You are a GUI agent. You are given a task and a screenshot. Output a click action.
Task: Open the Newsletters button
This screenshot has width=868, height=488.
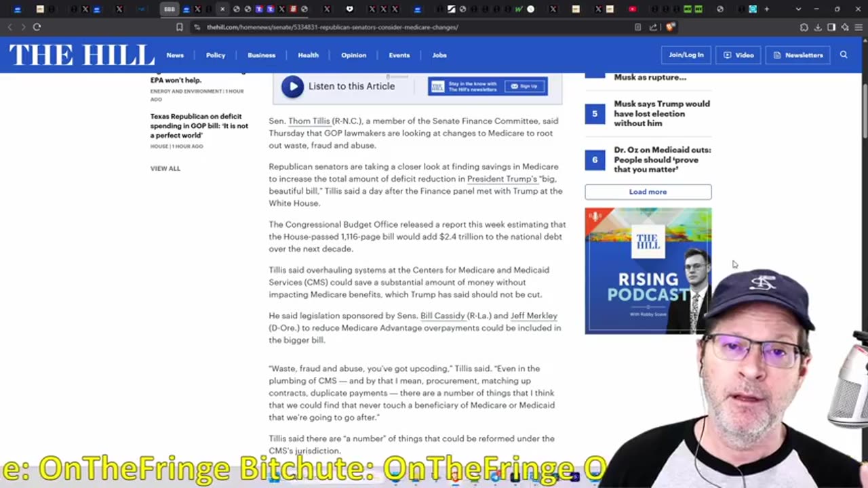[x=798, y=55]
